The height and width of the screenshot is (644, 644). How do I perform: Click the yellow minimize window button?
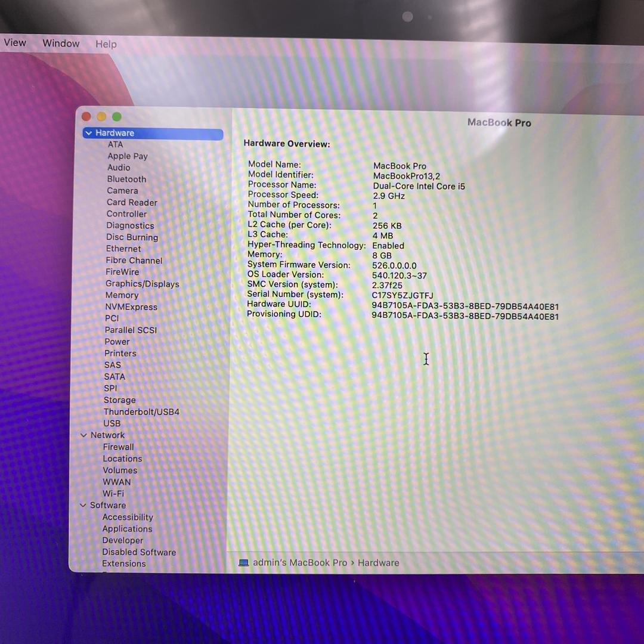[101, 117]
